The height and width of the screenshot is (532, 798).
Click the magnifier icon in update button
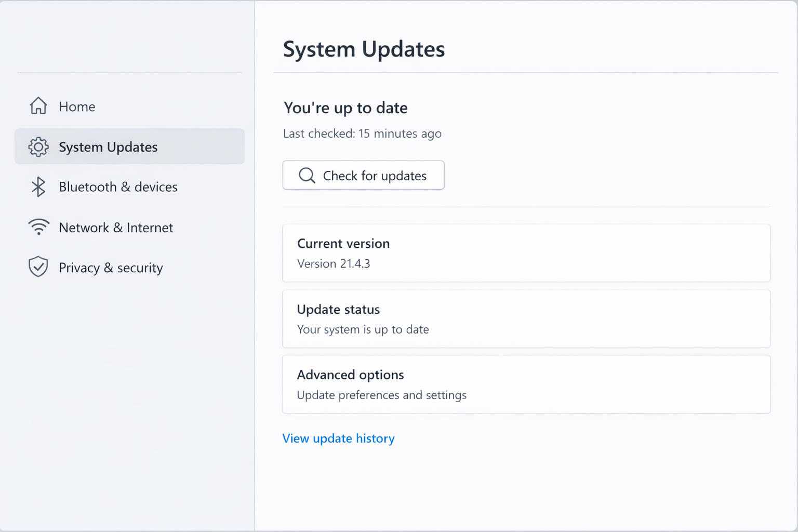coord(307,176)
